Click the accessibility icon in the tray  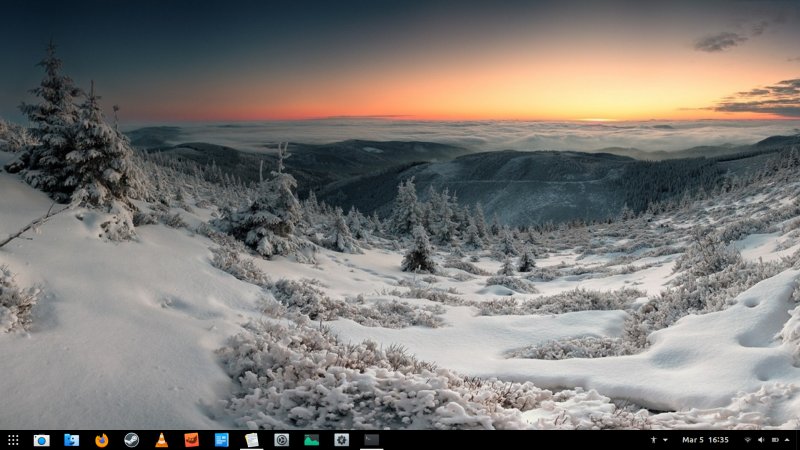tap(653, 440)
